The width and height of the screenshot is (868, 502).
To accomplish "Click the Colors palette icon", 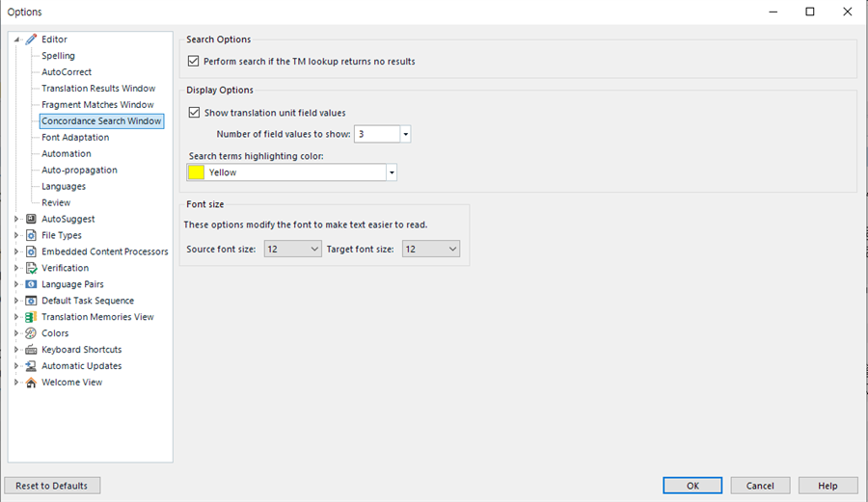I will 32,333.
